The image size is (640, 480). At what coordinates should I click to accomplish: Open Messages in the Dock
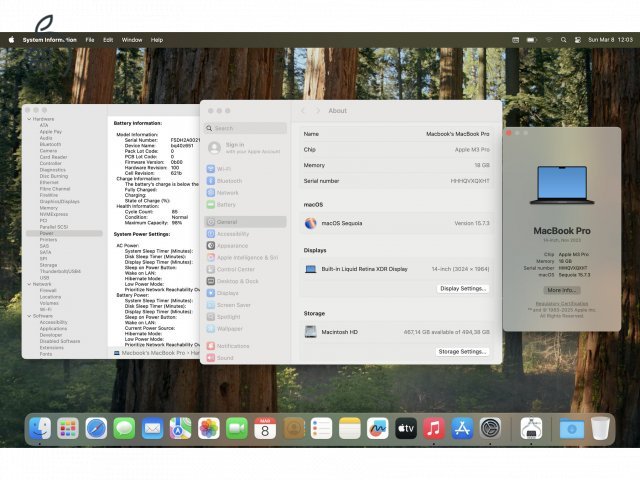coord(124,428)
